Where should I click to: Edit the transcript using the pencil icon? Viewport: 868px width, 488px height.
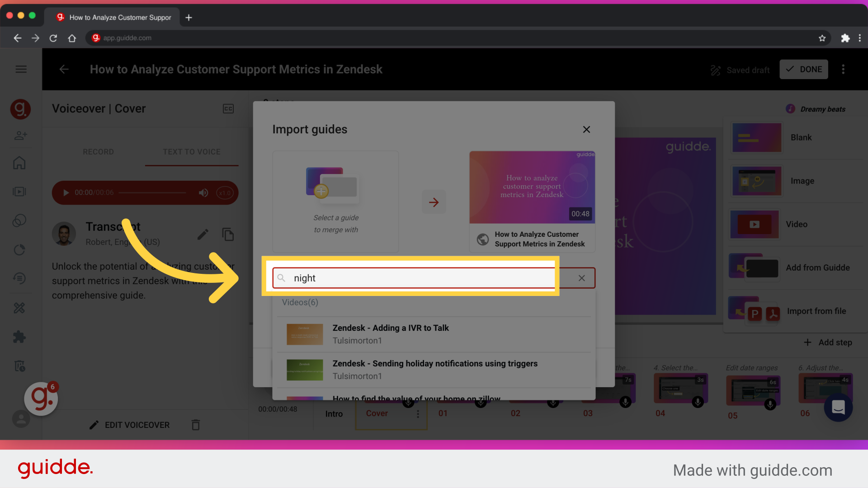pos(203,234)
